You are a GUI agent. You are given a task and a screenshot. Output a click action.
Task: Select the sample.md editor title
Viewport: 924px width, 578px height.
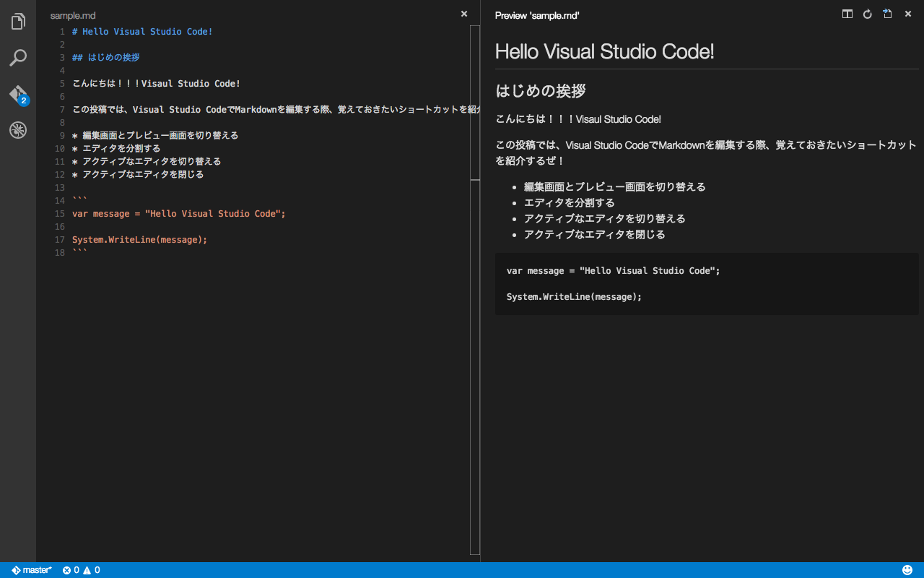tap(73, 15)
